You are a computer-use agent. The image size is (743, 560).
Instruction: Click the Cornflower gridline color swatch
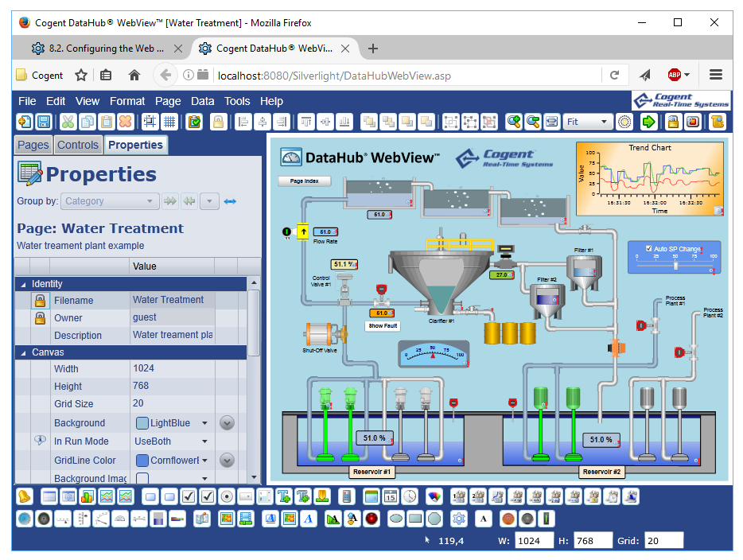coord(142,461)
